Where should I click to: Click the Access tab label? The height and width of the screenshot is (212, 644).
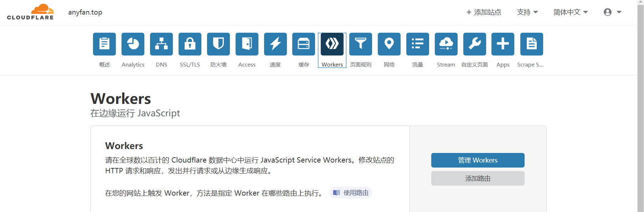[x=247, y=65]
